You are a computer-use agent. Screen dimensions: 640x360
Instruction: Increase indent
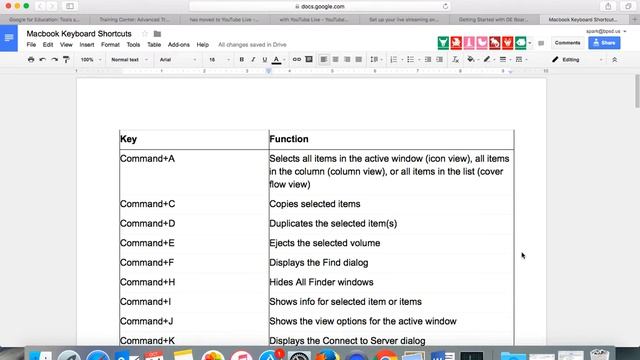tap(439, 60)
